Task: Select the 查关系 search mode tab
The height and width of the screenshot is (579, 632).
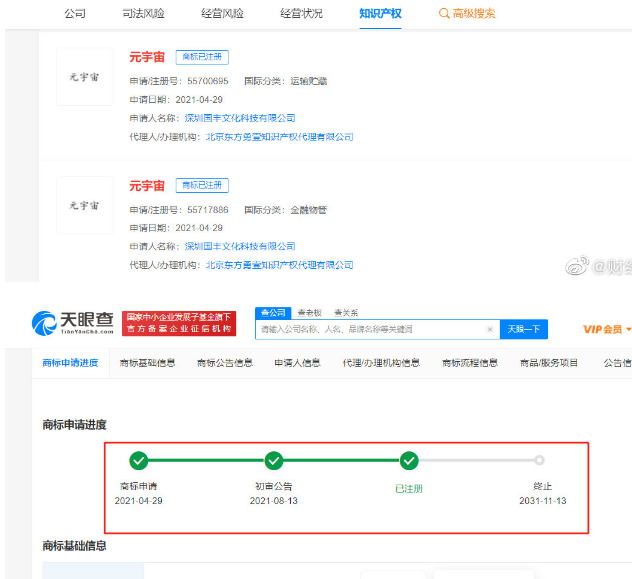Action: click(x=346, y=313)
